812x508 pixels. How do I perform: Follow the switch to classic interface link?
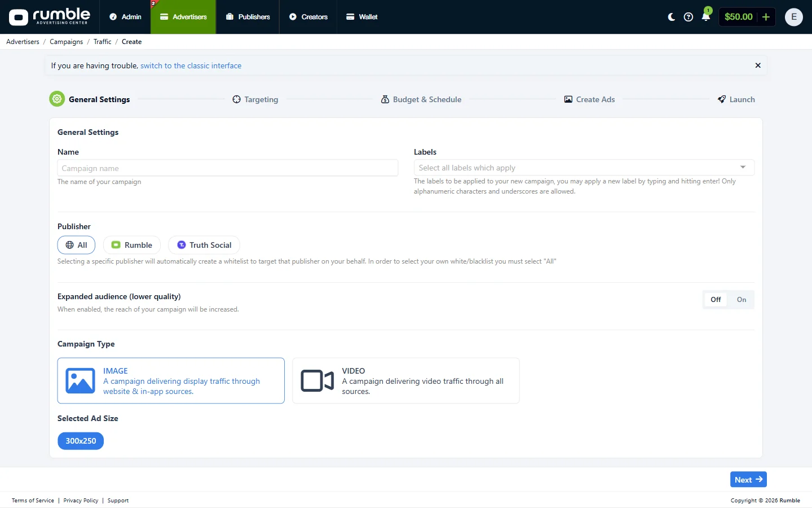191,65
